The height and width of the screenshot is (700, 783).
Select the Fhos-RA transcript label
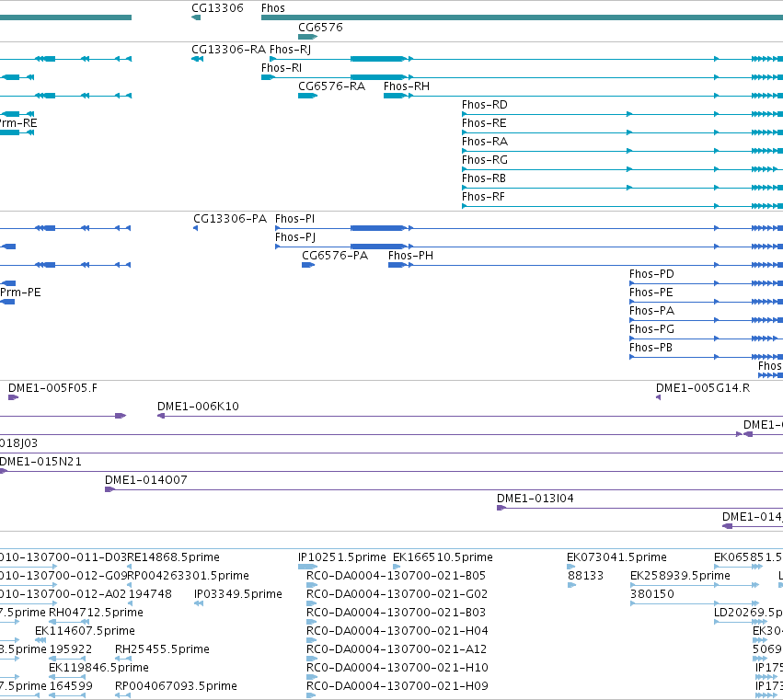click(x=485, y=142)
